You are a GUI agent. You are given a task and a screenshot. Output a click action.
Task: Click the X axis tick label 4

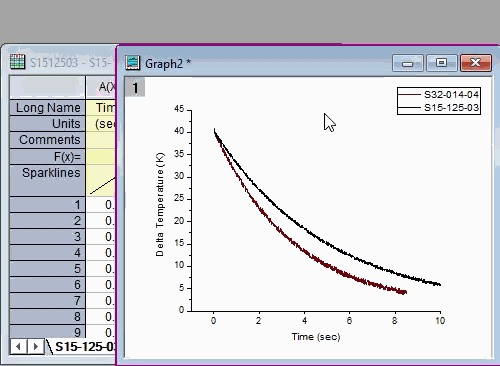pos(304,321)
